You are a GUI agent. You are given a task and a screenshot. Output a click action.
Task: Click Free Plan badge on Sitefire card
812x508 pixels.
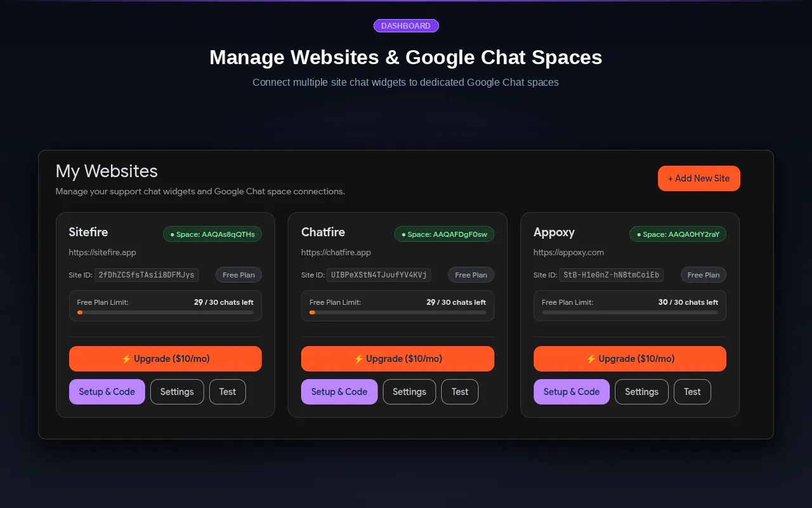tap(239, 275)
